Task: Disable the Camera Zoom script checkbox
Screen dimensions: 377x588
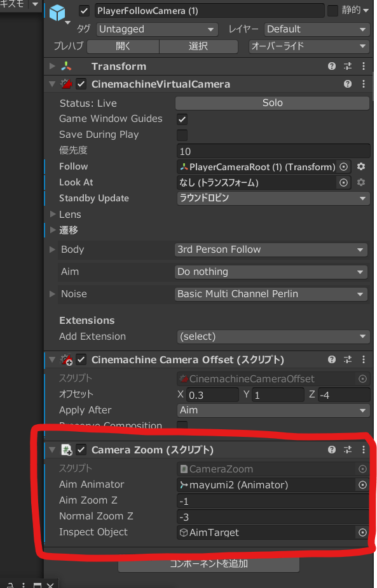Action: tap(81, 450)
